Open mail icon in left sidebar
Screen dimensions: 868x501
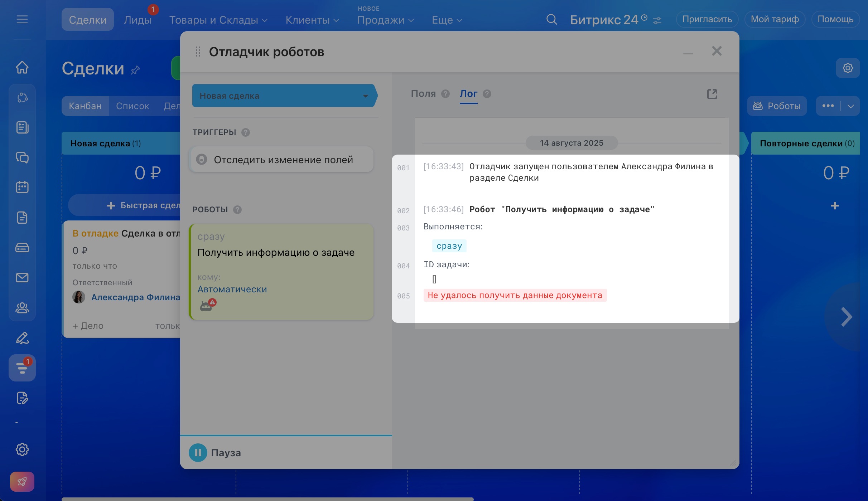pyautogui.click(x=22, y=278)
